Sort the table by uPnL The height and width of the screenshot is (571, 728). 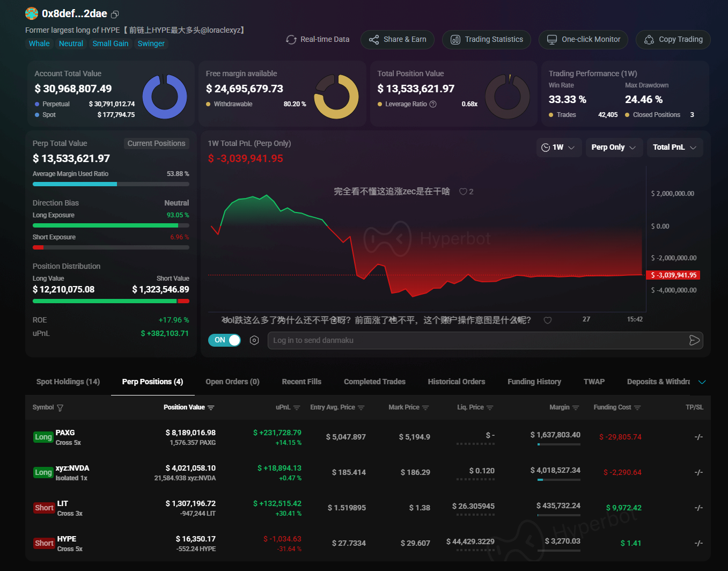point(297,408)
